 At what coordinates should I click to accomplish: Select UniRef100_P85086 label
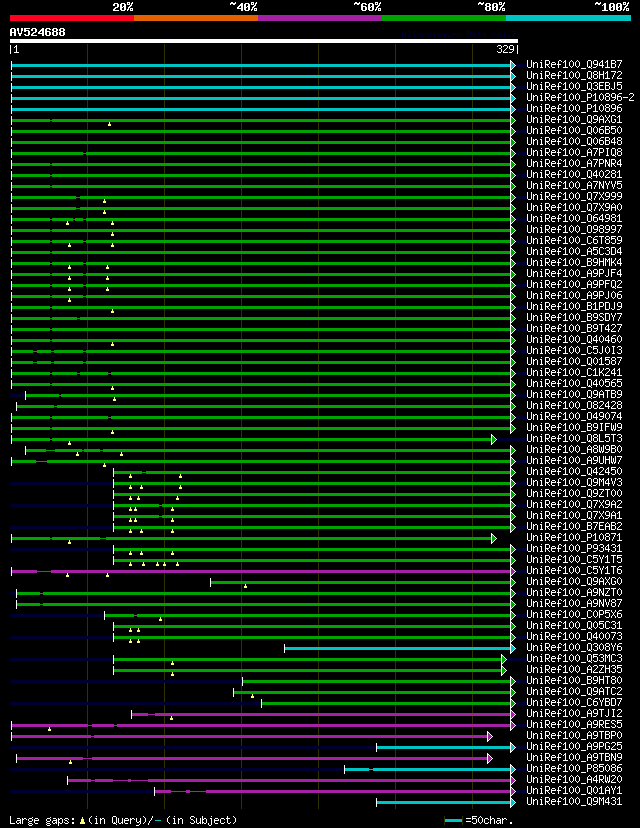(574, 768)
